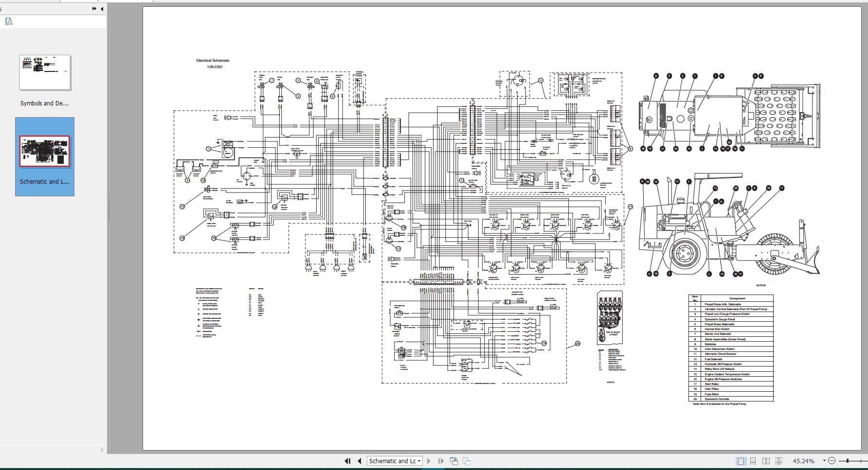Image resolution: width=868 pixels, height=470 pixels.
Task: Enable two-page continuous view mode
Action: tap(778, 461)
